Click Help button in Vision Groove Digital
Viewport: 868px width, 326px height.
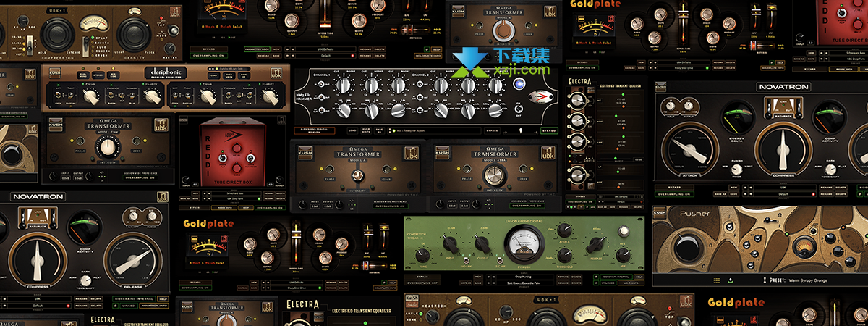point(639,277)
